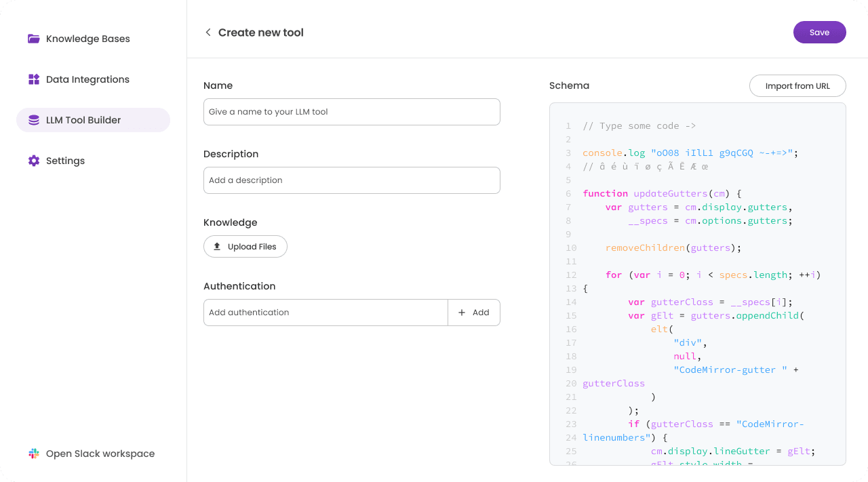
Task: Click the Upload Files button
Action: pyautogui.click(x=245, y=247)
